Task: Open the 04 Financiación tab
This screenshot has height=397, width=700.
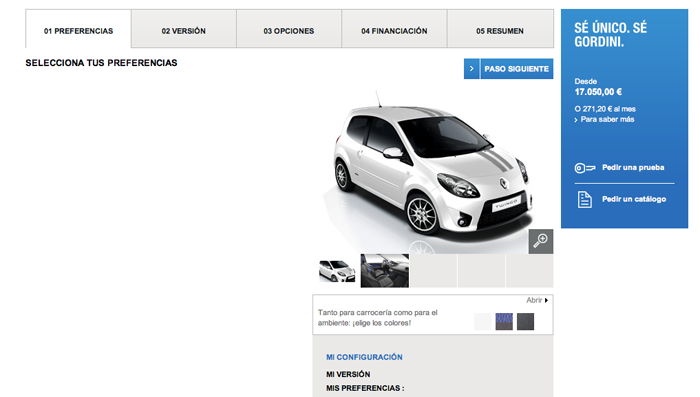Action: coord(394,29)
